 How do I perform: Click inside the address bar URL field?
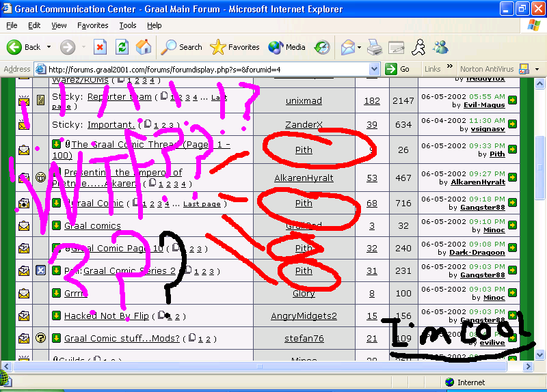click(205, 69)
